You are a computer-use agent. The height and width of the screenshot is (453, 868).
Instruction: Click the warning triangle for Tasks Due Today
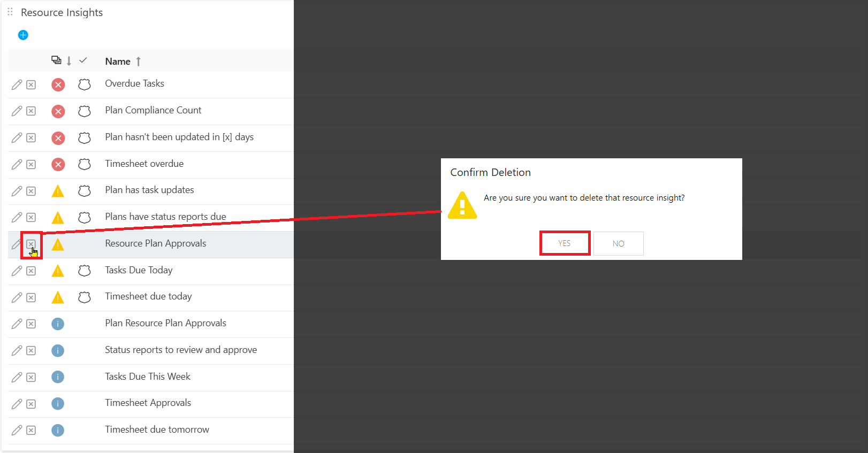click(58, 271)
